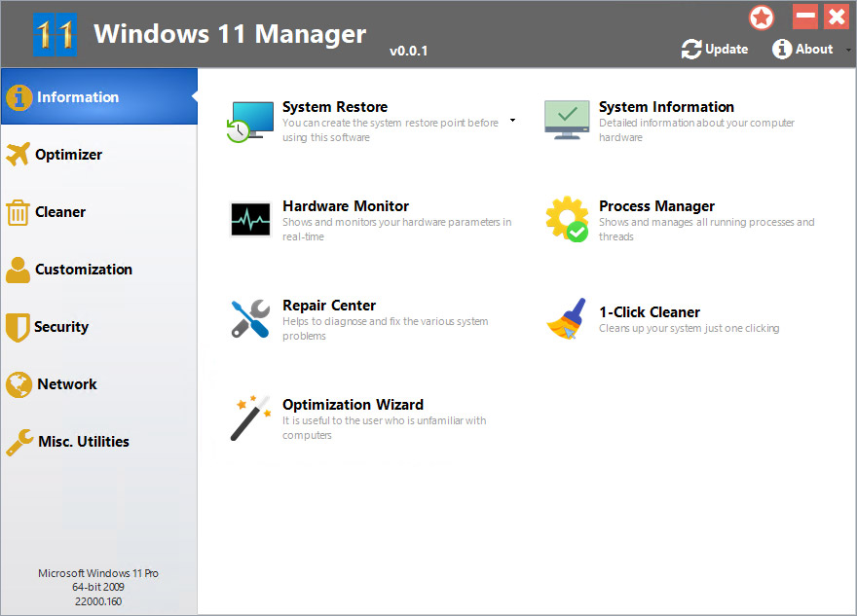Click the Windows 11 Manager logo
Viewport: 857px width, 616px height.
[x=56, y=34]
